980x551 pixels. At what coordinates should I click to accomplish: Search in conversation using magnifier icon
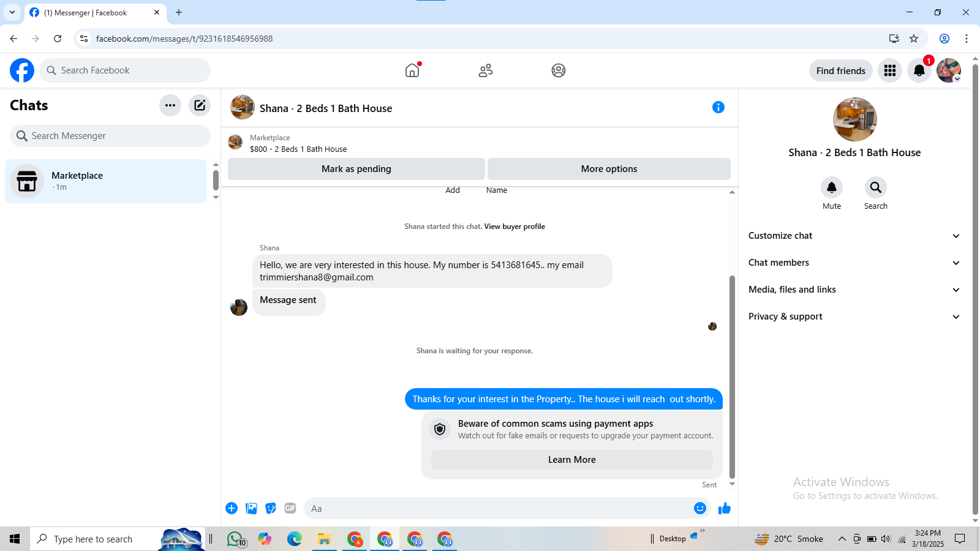[x=876, y=187]
